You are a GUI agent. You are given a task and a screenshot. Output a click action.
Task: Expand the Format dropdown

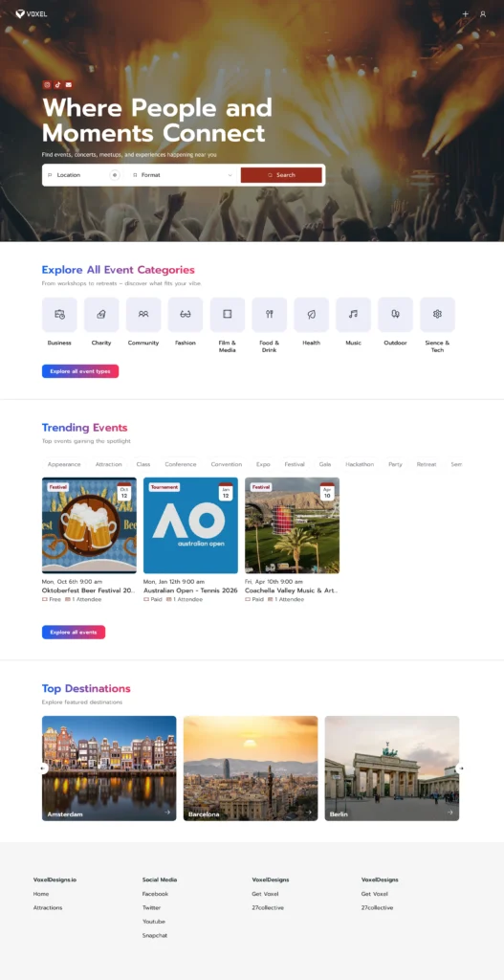(183, 175)
